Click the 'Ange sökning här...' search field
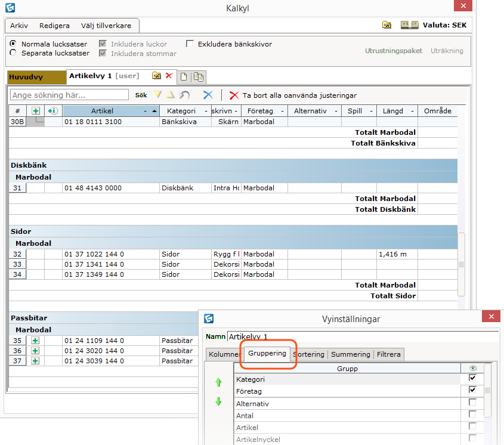 [69, 95]
